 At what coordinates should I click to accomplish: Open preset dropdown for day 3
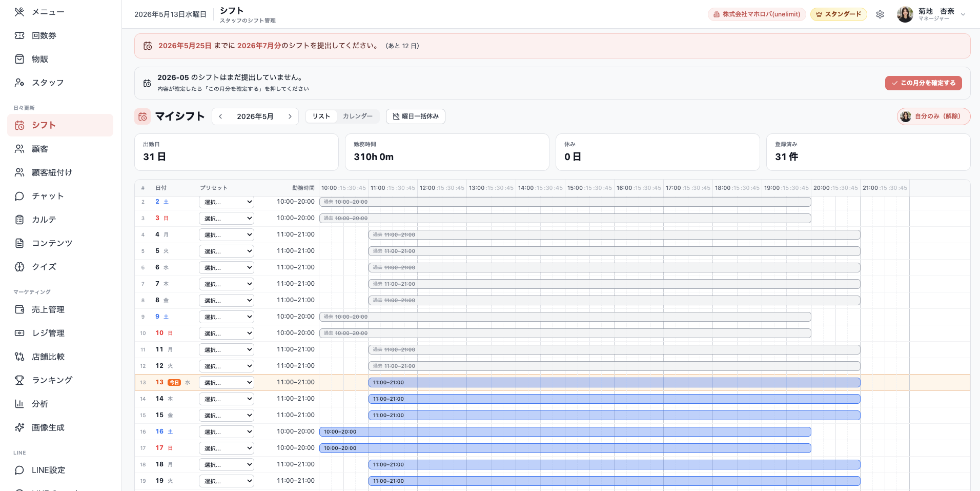227,219
